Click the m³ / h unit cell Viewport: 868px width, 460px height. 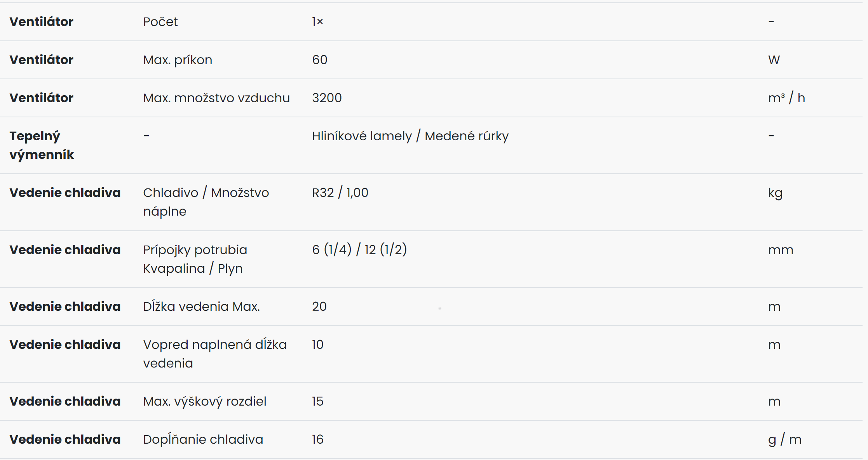click(786, 98)
